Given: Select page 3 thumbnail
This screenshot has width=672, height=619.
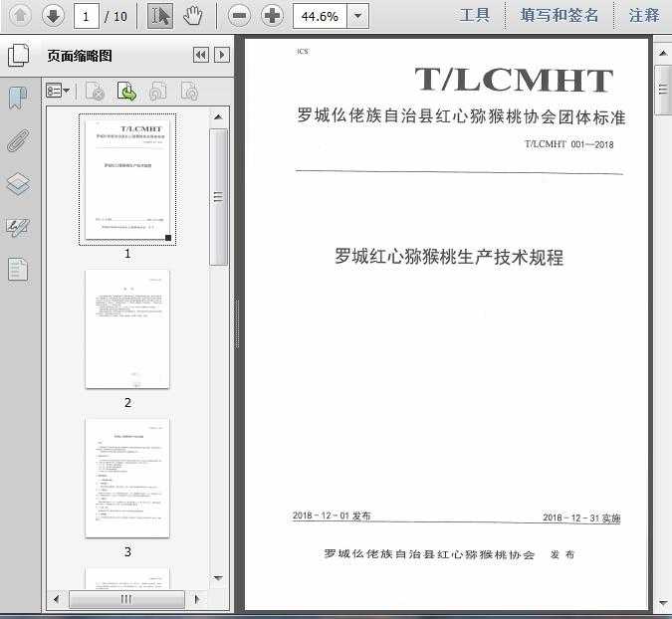Looking at the screenshot, I should [x=127, y=478].
